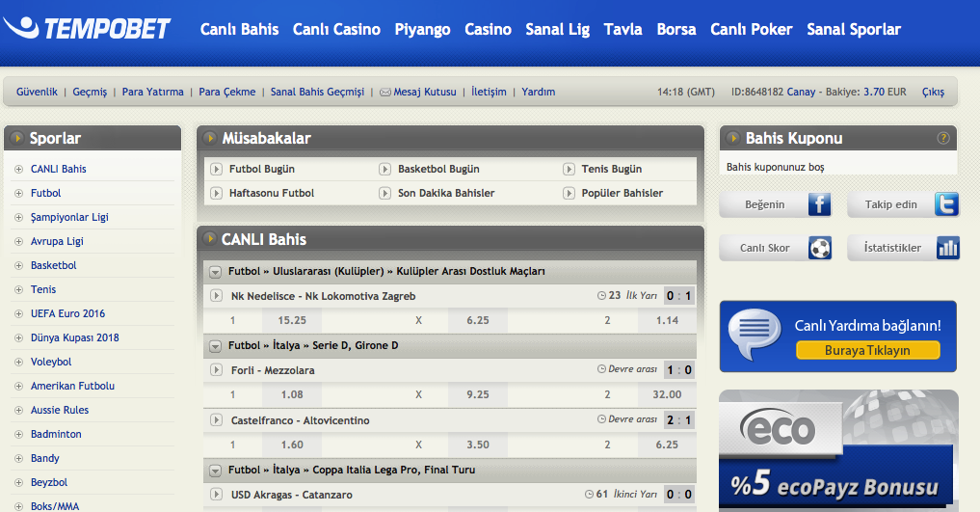Click the Çıkış logout link
The image size is (980, 512).
point(933,93)
